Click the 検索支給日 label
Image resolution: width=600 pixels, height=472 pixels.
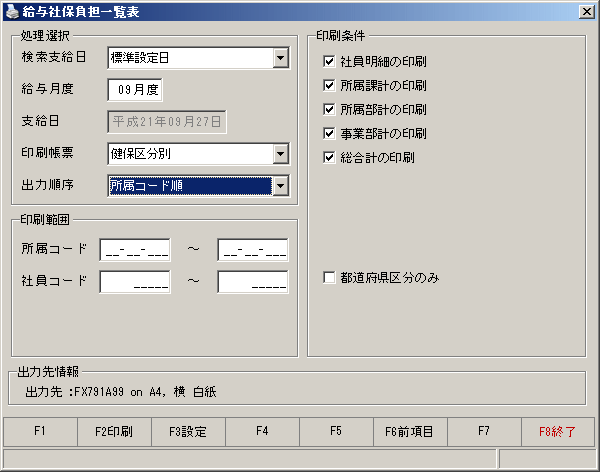54,57
